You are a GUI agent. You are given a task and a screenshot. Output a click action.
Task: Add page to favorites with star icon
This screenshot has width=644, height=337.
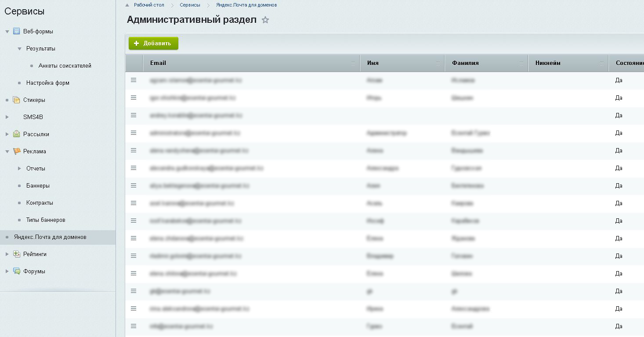point(265,20)
